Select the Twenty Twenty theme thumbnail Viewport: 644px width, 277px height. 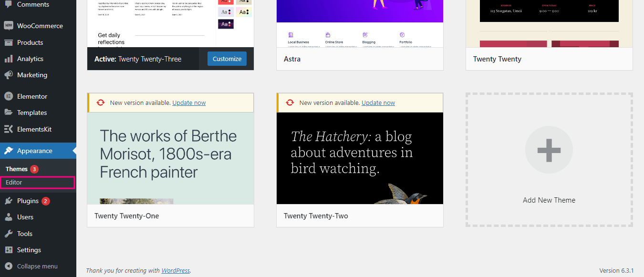(x=549, y=24)
